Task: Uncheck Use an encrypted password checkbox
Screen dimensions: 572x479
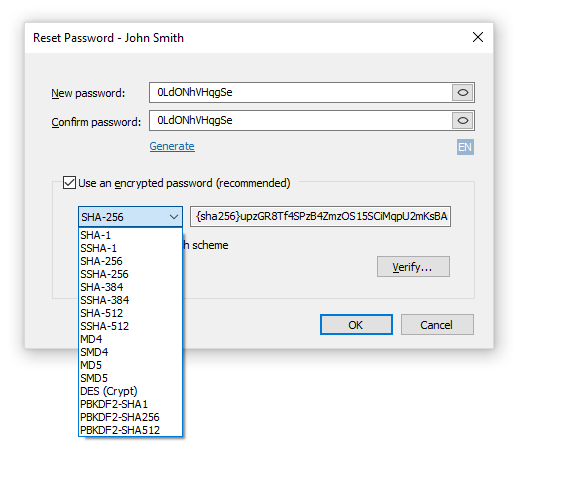Action: tap(69, 183)
